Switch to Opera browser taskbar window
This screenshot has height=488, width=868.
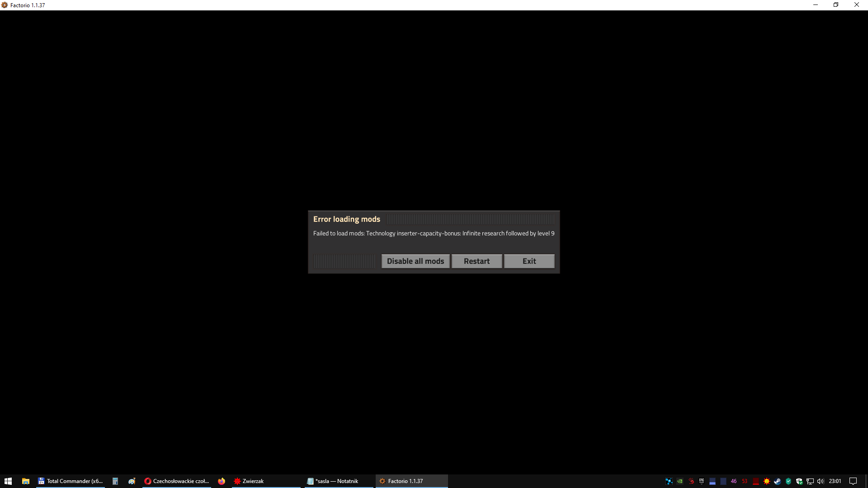[177, 481]
